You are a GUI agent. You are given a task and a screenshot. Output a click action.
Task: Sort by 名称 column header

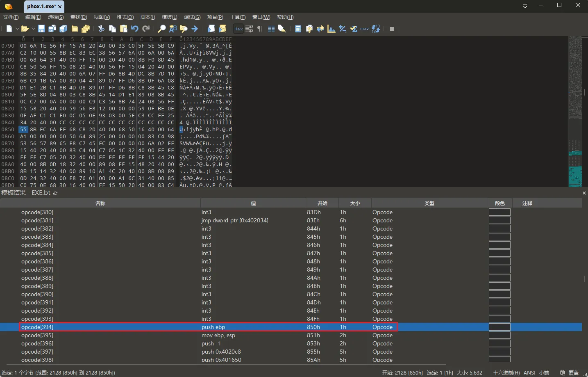click(100, 203)
